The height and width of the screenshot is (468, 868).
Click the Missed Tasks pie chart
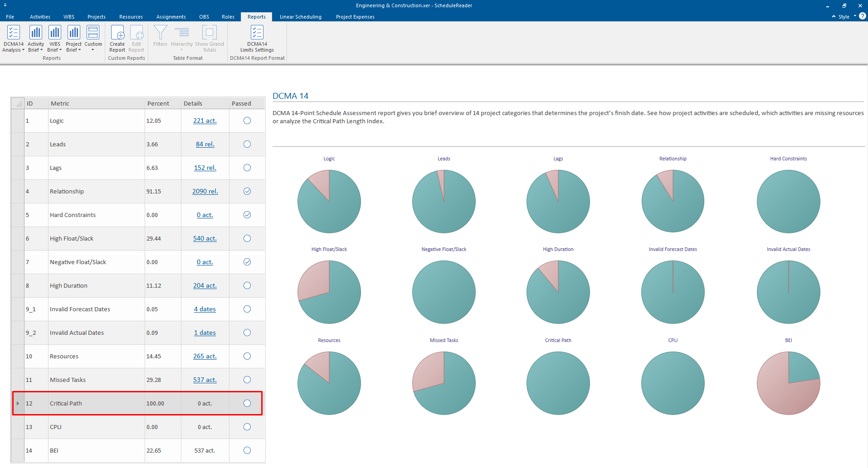[x=444, y=383]
